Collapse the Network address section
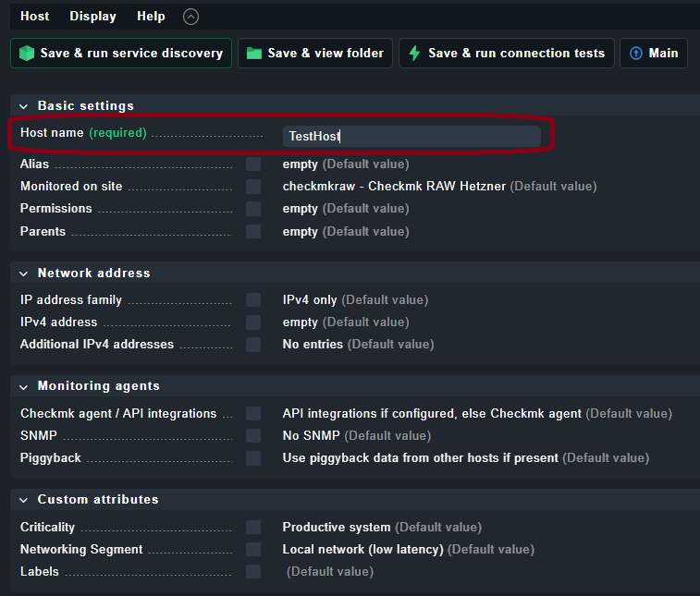 24,274
